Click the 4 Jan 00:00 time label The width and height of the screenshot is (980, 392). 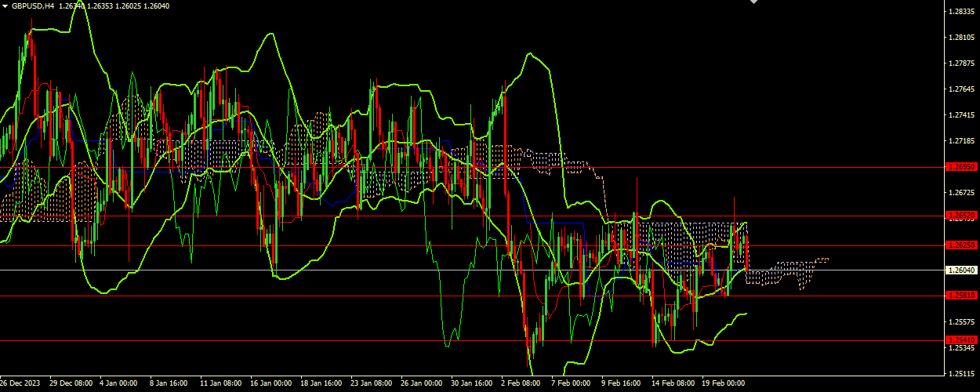[x=119, y=383]
